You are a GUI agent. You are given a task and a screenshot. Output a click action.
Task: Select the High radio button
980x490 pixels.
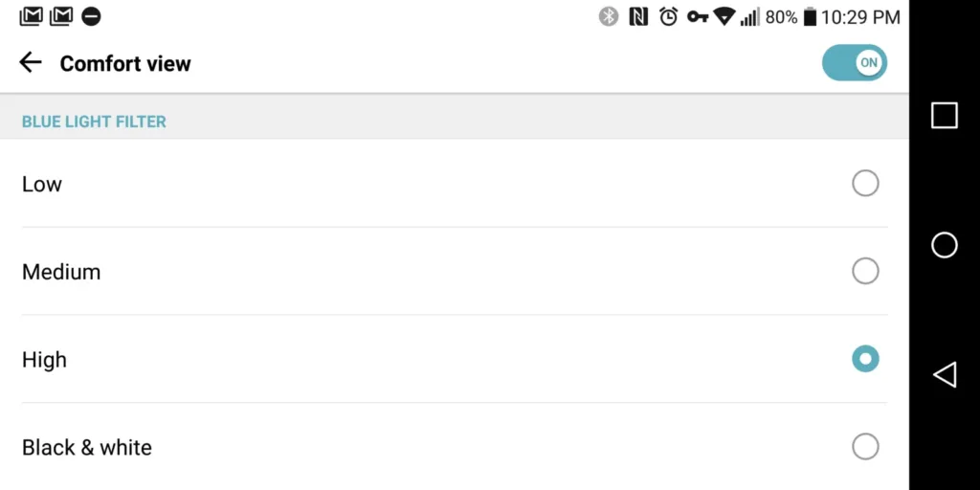(865, 359)
